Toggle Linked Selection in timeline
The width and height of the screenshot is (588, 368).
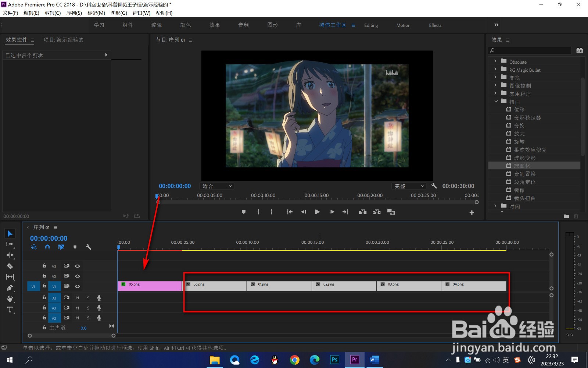tap(61, 247)
